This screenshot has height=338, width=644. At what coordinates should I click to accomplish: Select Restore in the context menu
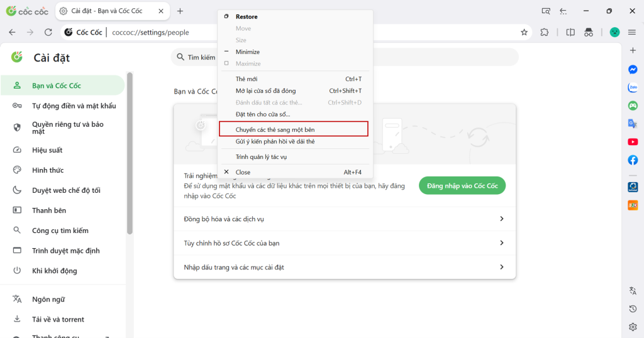pyautogui.click(x=295, y=17)
